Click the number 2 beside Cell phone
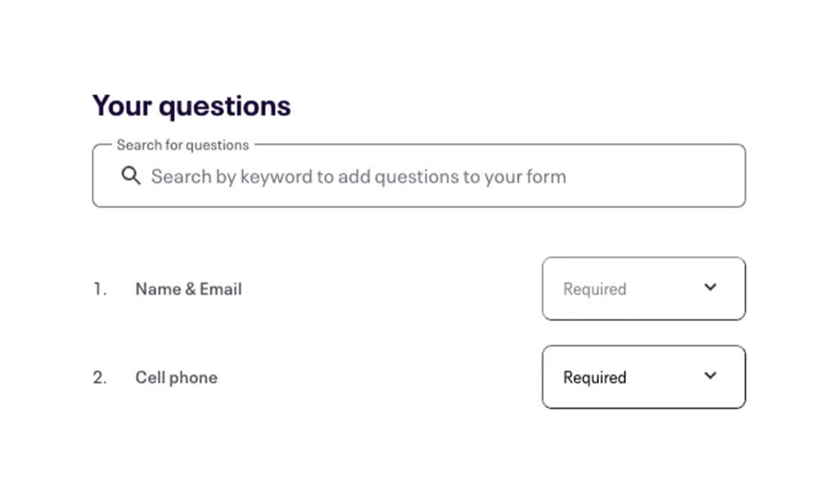 coord(100,377)
